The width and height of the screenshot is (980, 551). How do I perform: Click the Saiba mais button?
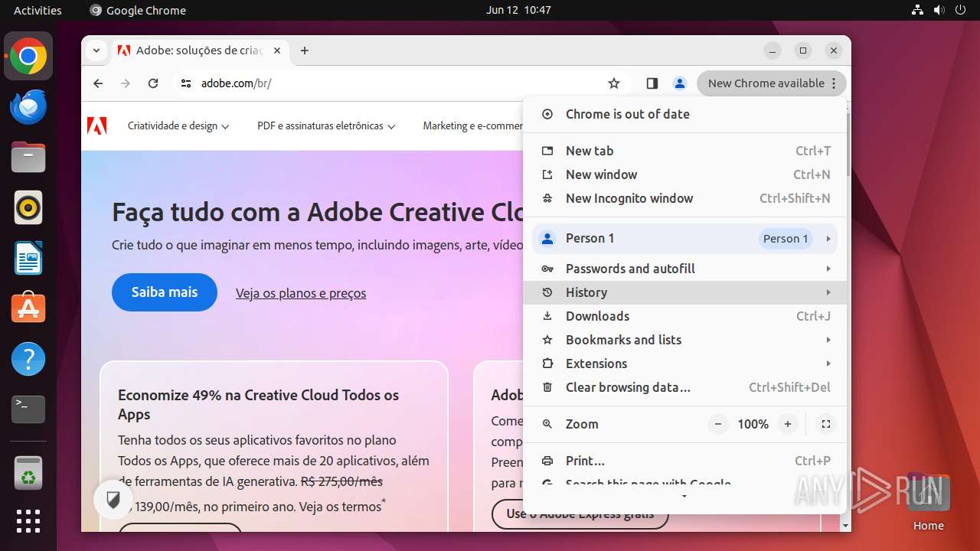pos(165,292)
